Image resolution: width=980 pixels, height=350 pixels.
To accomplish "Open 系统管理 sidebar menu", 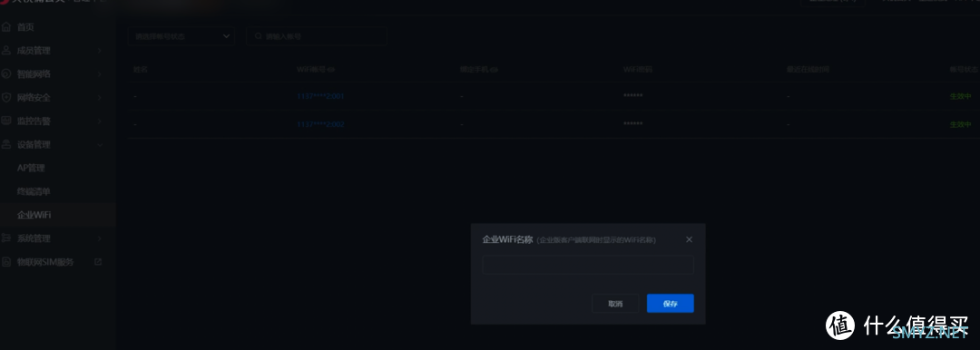I will [x=34, y=238].
